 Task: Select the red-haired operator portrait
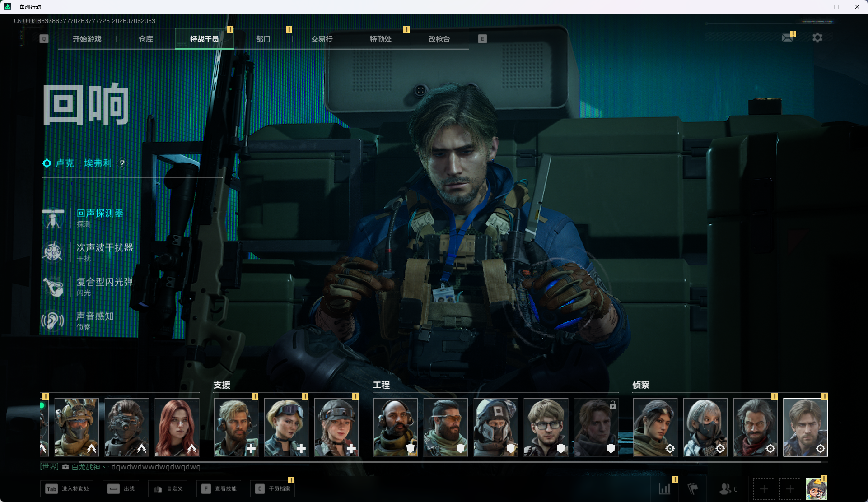point(177,427)
